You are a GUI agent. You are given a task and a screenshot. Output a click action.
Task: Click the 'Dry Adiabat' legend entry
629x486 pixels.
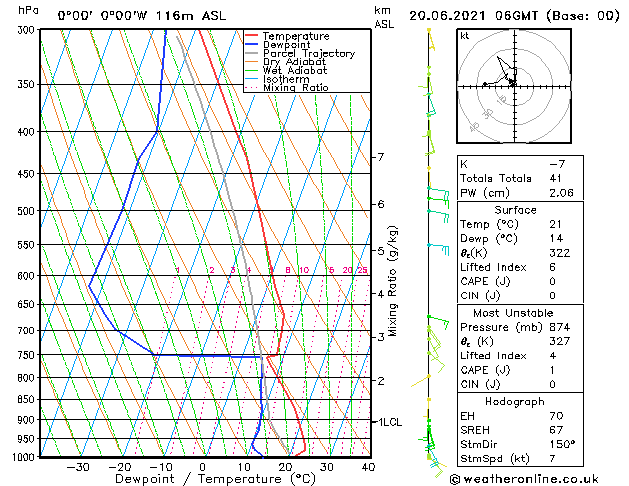pos(294,62)
